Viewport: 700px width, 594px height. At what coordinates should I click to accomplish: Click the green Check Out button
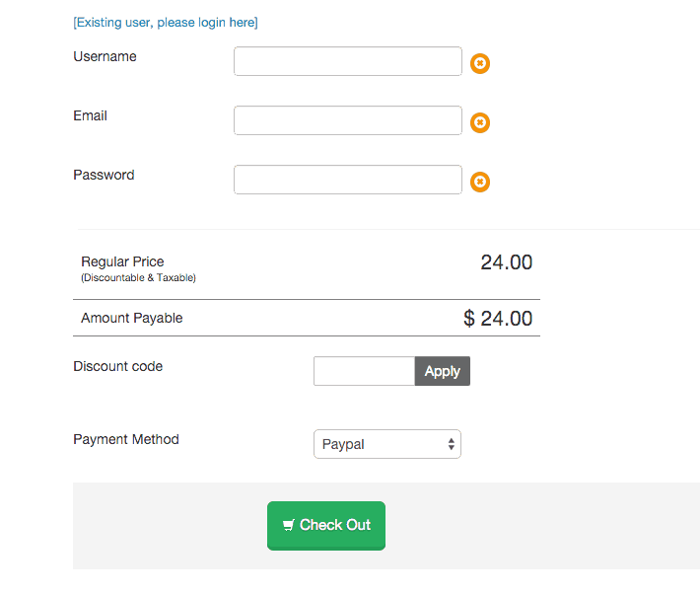point(326,525)
